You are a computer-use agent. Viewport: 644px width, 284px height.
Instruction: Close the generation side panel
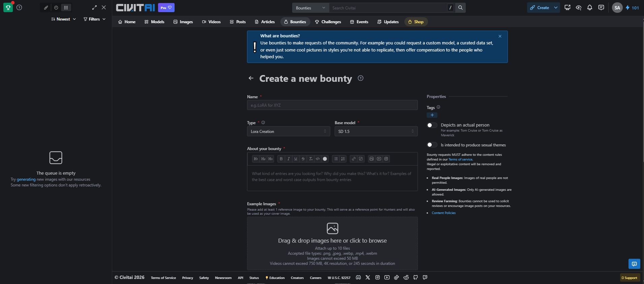(x=104, y=7)
